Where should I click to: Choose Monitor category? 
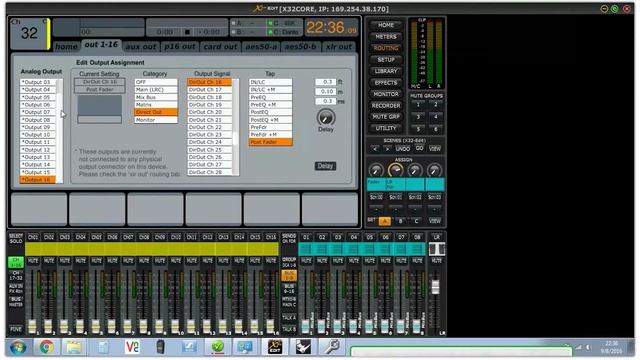pyautogui.click(x=156, y=120)
